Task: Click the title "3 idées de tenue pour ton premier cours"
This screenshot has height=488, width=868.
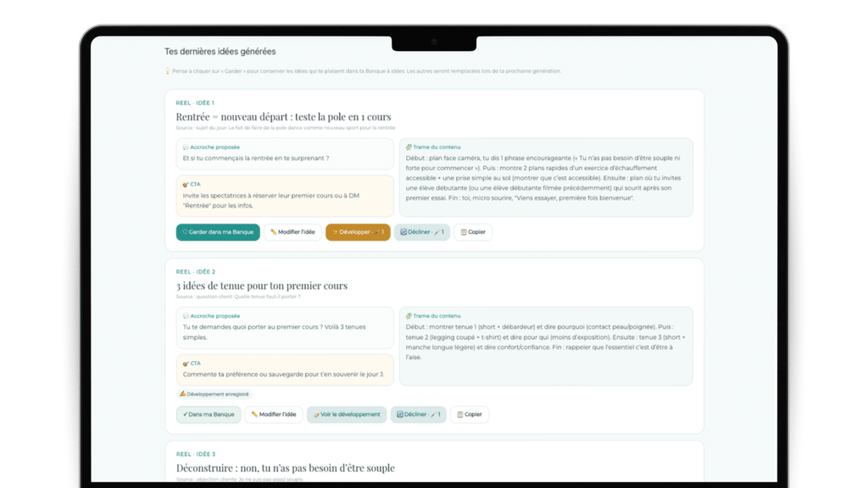Action: (262, 286)
